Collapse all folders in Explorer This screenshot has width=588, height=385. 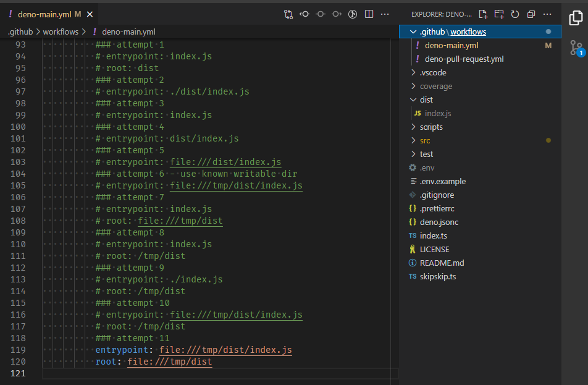tap(531, 14)
